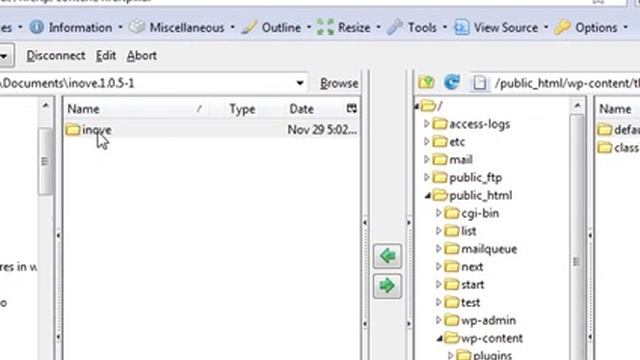
Task: Collapse the wp-content folder
Action: point(440,339)
